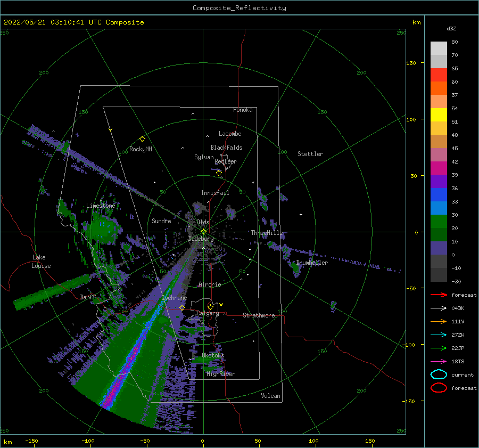This screenshot has height=448, width=479.
Task: Click the Limestone map label
Action: 101,206
